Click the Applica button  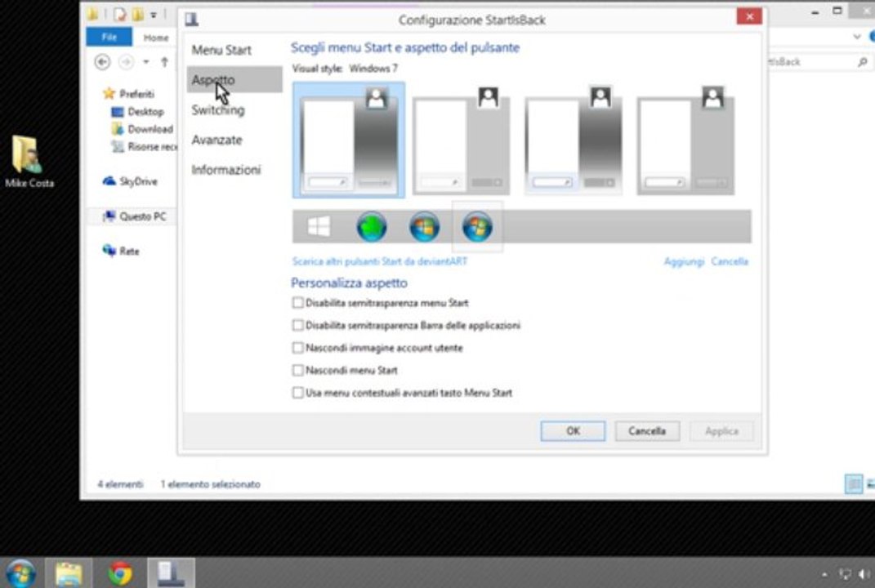(x=721, y=431)
